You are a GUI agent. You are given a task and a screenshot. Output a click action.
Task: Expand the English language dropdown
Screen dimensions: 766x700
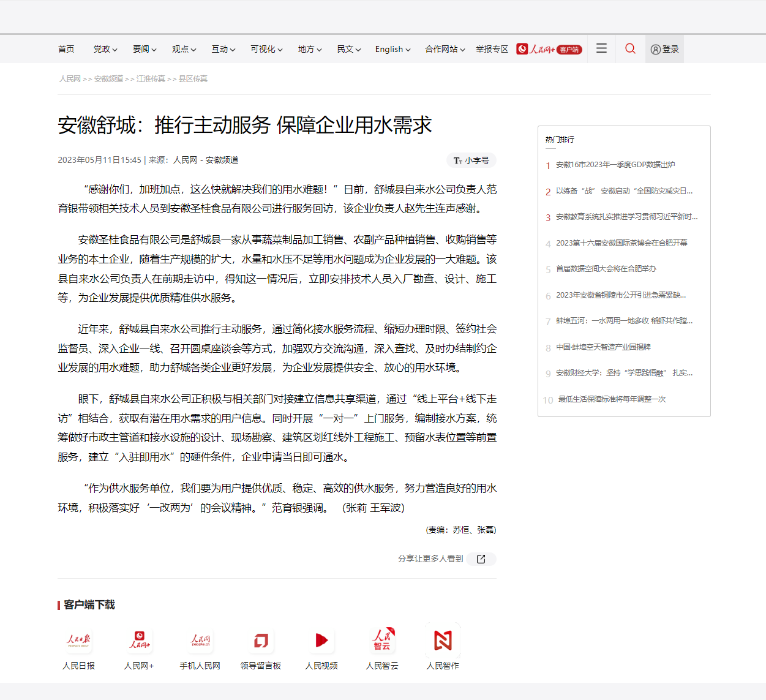tap(392, 50)
